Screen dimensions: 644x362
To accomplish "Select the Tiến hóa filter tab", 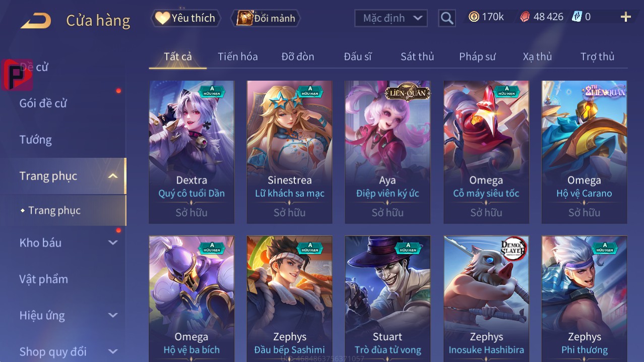I will pos(238,56).
